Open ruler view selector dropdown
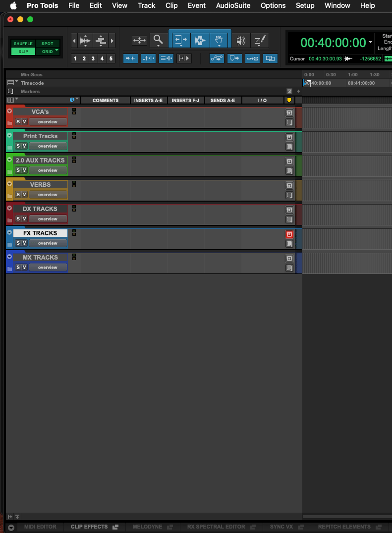 [x=12, y=83]
